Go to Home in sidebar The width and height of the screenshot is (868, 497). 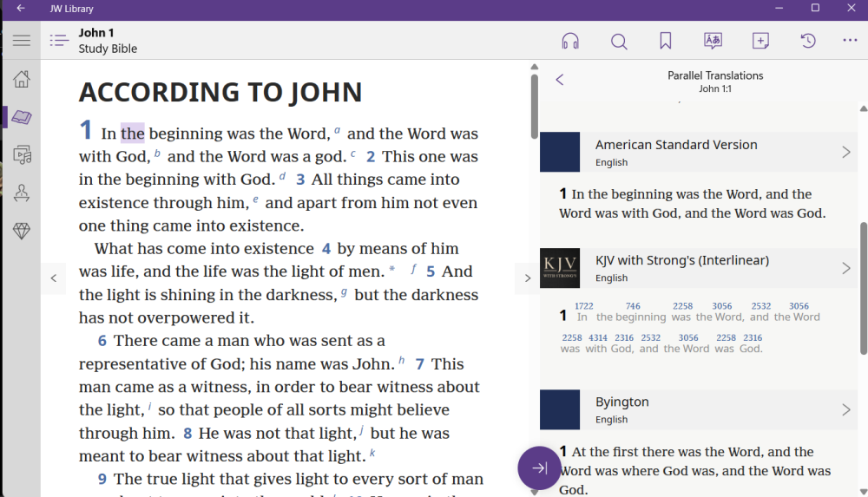22,79
